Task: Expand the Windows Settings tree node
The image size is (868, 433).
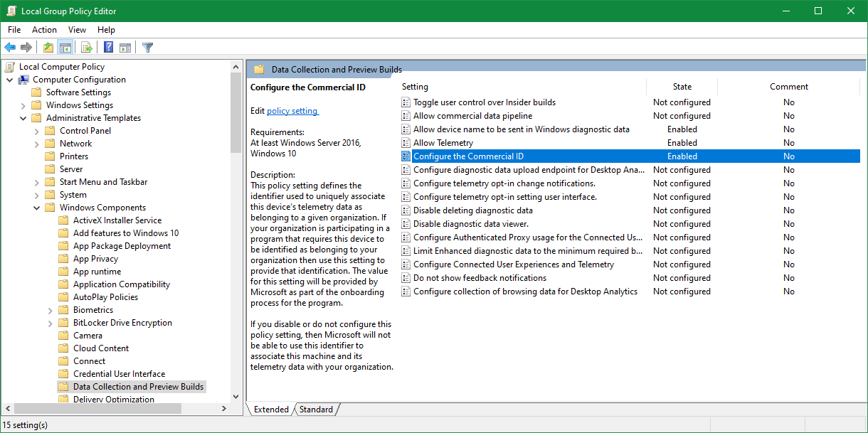Action: (x=23, y=105)
